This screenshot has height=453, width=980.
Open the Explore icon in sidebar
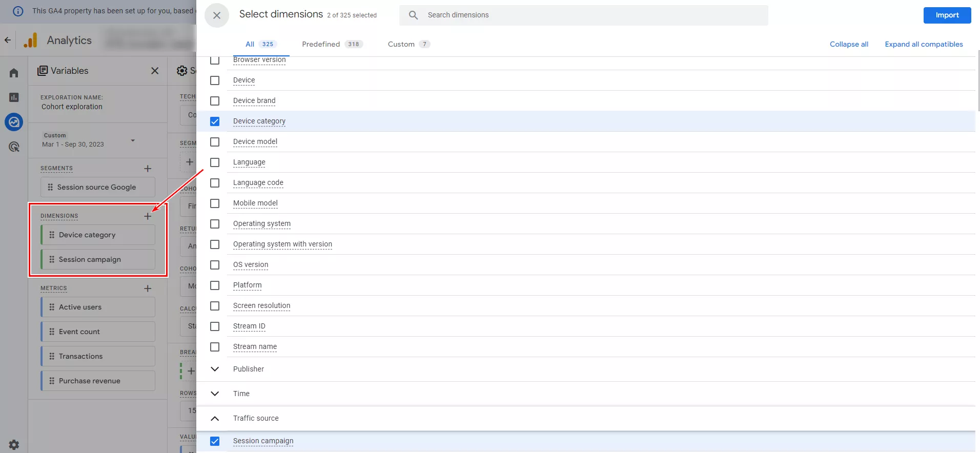click(14, 122)
